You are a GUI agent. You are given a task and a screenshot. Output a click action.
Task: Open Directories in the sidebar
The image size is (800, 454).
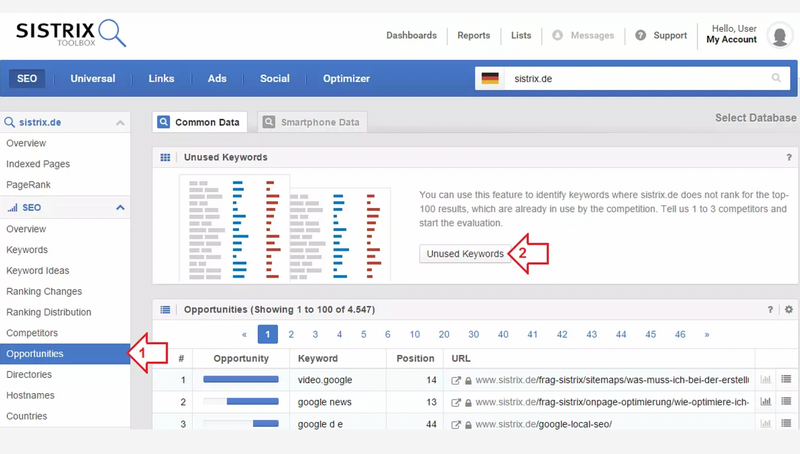(29, 374)
